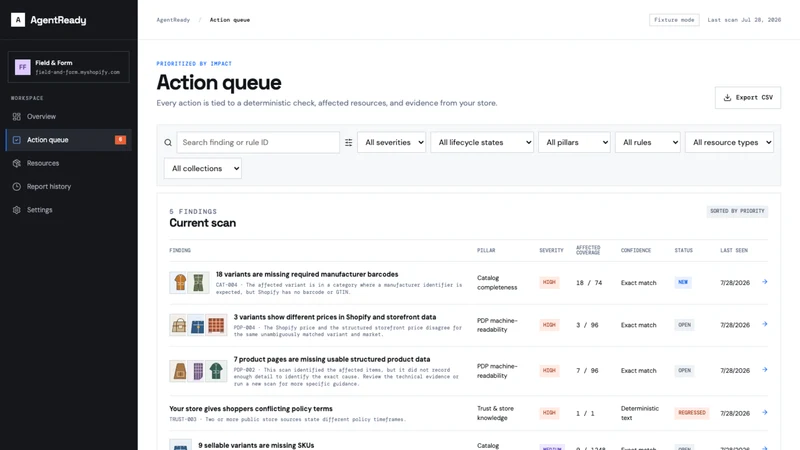Click the AgentReady breadcrumb link
800x450 pixels.
pos(173,20)
